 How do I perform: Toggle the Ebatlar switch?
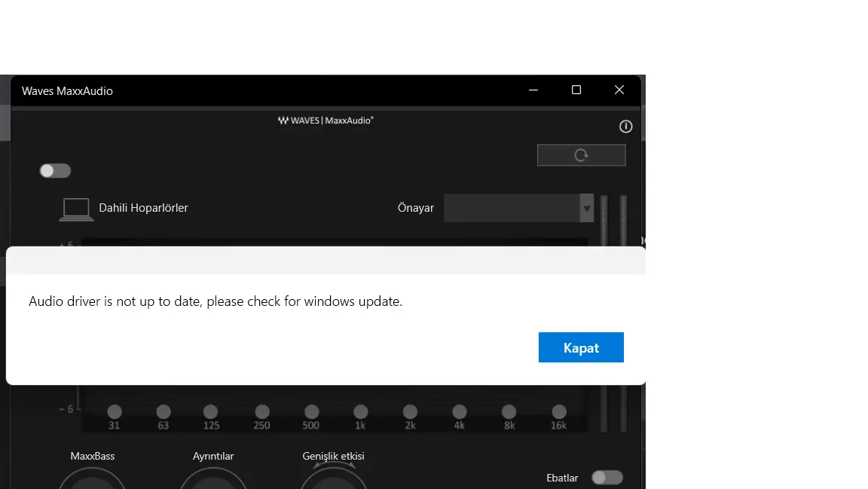tap(607, 478)
